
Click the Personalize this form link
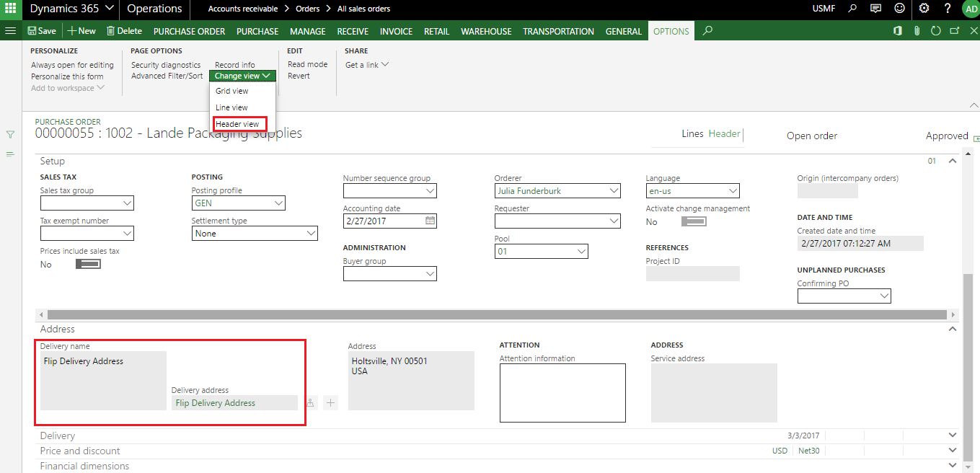click(67, 76)
